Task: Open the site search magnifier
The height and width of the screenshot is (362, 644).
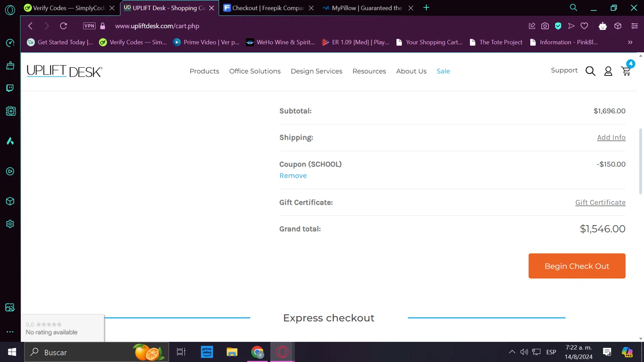Action: coord(590,71)
